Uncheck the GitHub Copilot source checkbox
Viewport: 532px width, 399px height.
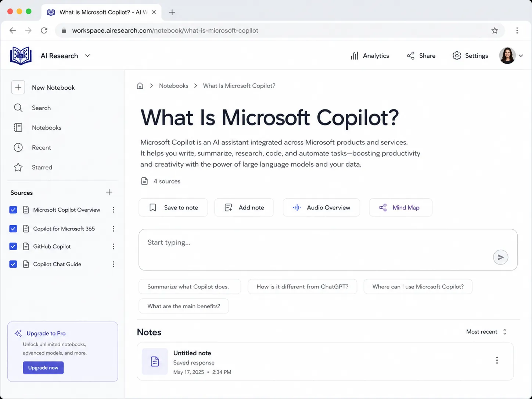(x=13, y=247)
